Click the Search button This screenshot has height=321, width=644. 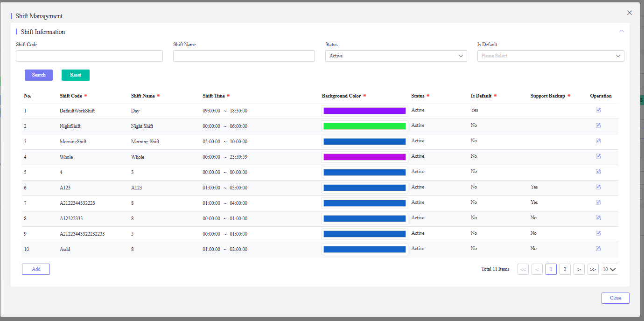39,75
